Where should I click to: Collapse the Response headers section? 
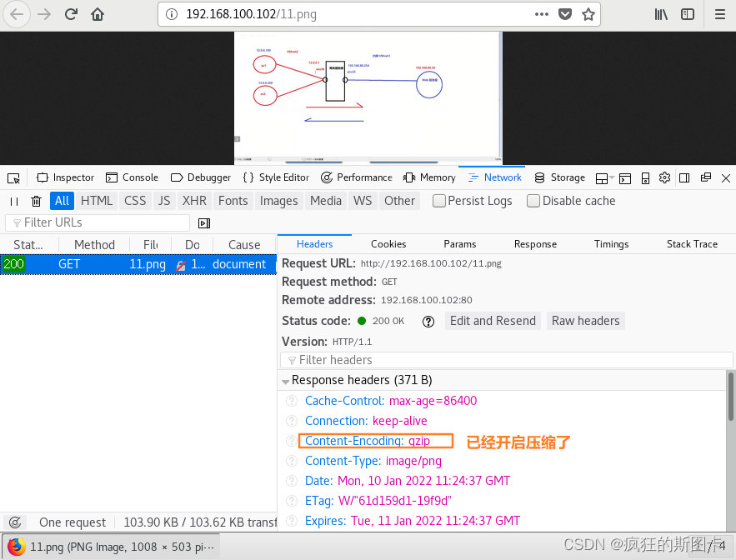[x=285, y=381]
